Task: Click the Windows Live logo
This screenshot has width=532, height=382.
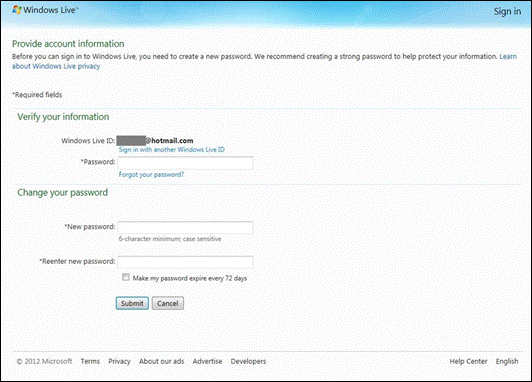Action: pos(45,10)
